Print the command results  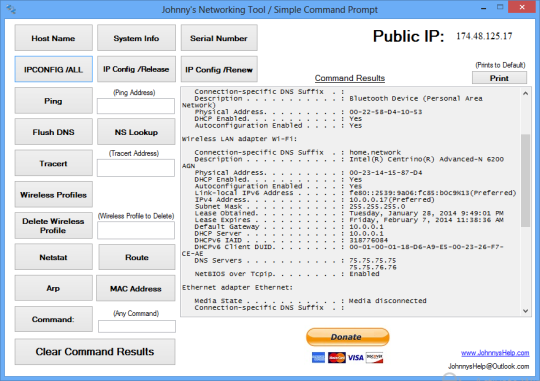coord(499,78)
